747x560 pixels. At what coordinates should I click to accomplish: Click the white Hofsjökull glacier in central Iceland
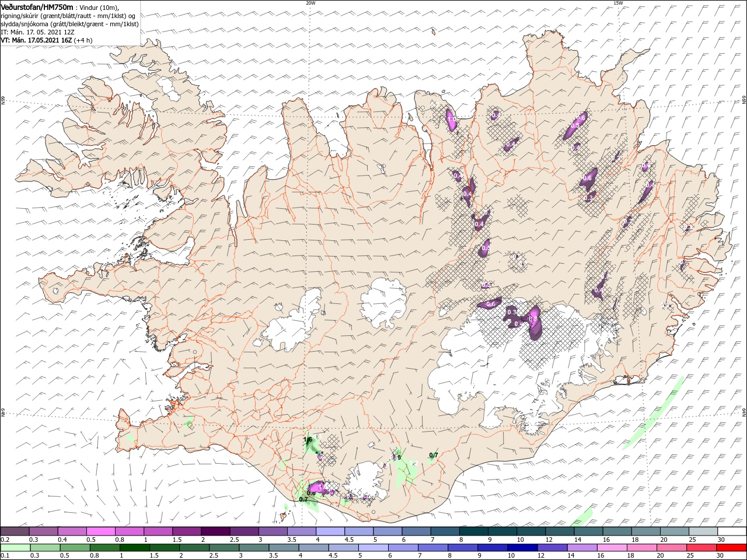[384, 302]
